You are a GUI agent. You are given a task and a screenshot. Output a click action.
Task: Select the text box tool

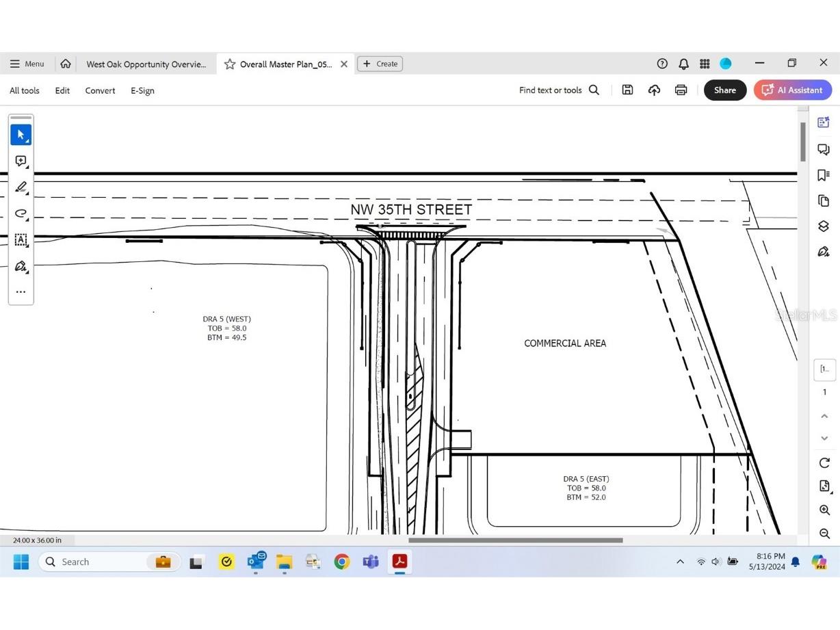click(21, 239)
